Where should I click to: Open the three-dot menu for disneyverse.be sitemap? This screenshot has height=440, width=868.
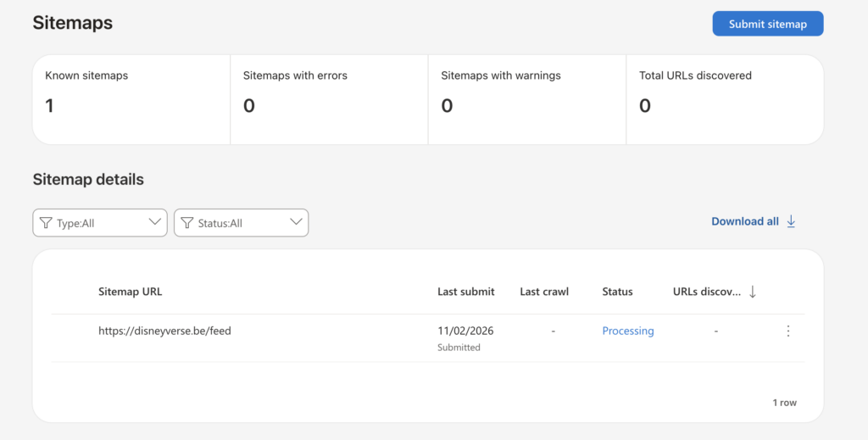pos(788,331)
